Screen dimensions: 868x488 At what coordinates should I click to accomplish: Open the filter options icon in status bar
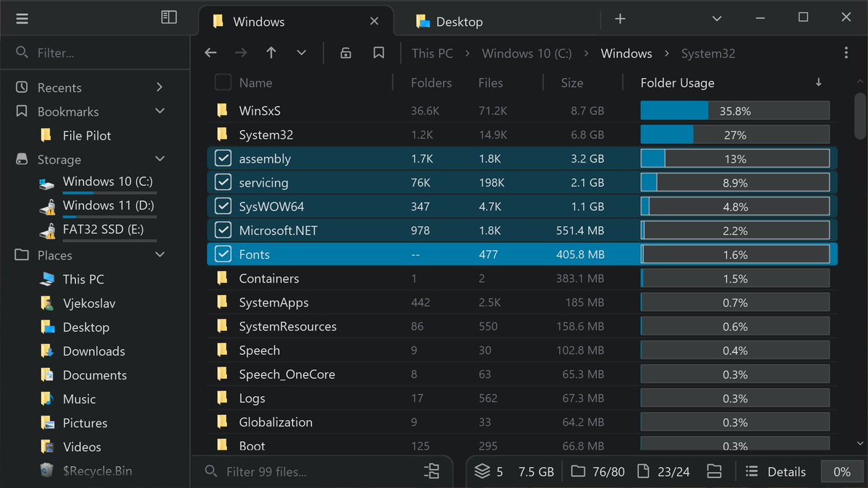coord(432,471)
